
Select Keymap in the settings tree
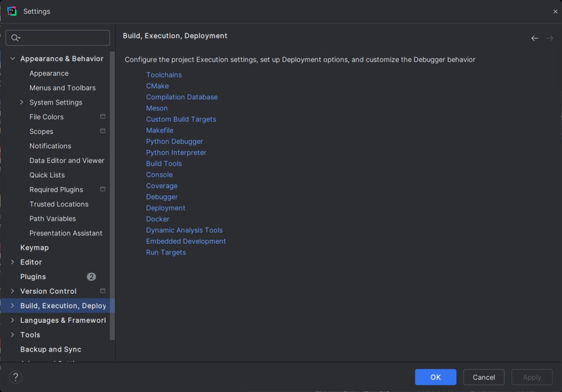[34, 248]
